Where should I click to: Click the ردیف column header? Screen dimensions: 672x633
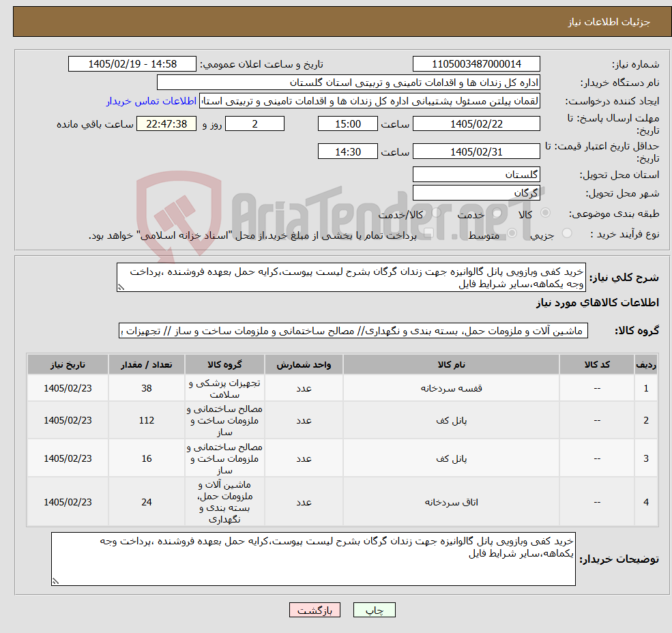646,365
